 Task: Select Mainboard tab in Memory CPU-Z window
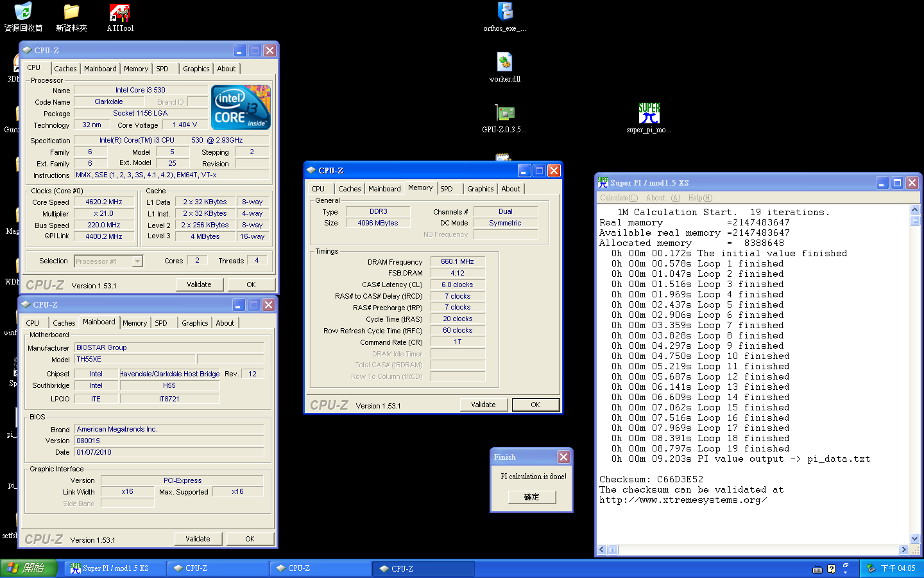(x=384, y=189)
